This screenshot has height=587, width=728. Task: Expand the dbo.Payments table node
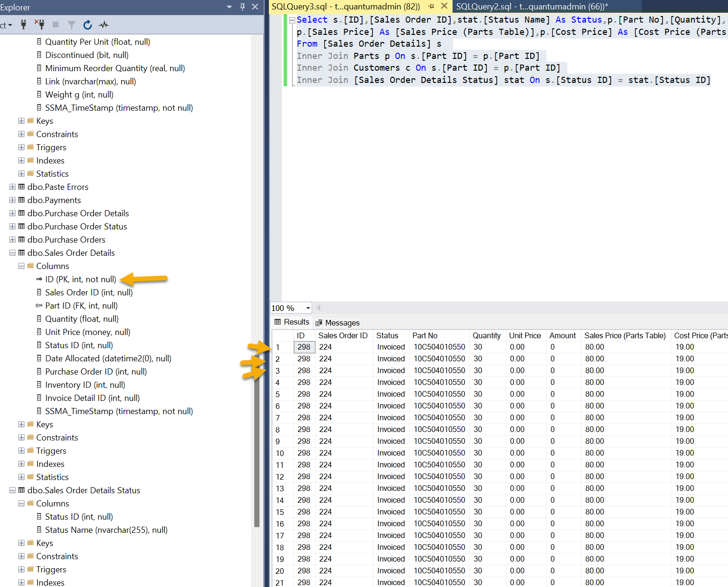[13, 200]
